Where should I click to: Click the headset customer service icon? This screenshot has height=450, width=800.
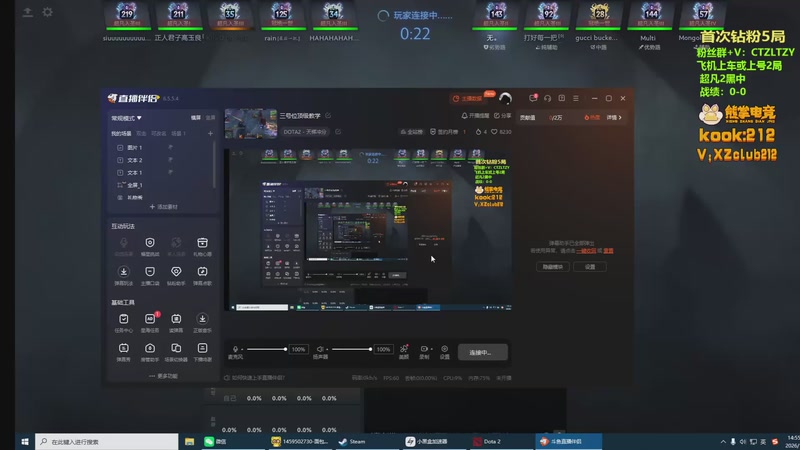pyautogui.click(x=547, y=98)
